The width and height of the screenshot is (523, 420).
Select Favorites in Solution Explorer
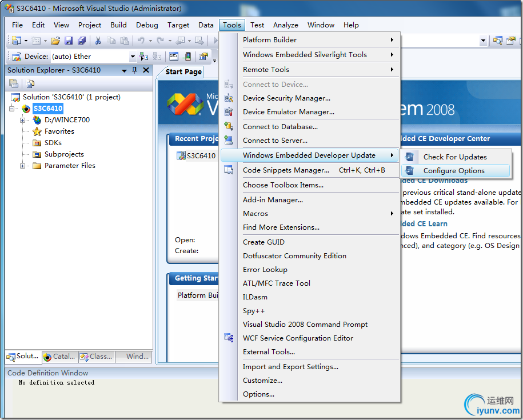pyautogui.click(x=59, y=131)
